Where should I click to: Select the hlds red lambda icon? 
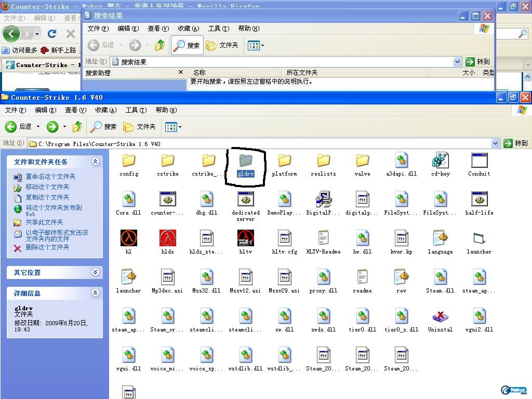coord(167,238)
